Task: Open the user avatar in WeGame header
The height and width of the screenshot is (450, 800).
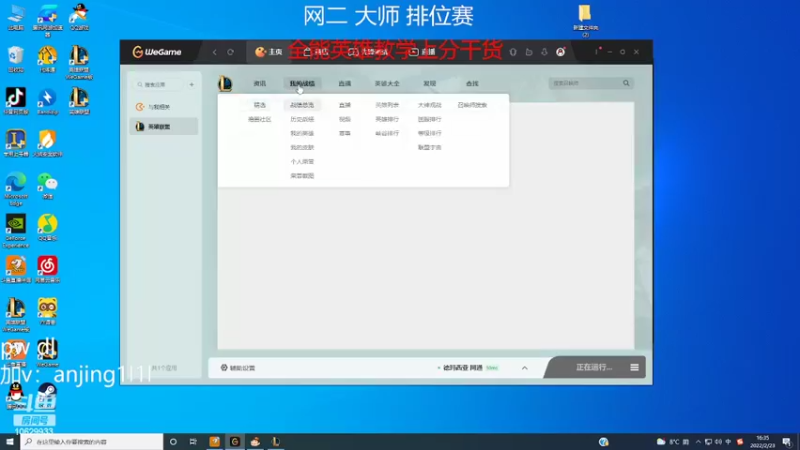Action: 560,52
